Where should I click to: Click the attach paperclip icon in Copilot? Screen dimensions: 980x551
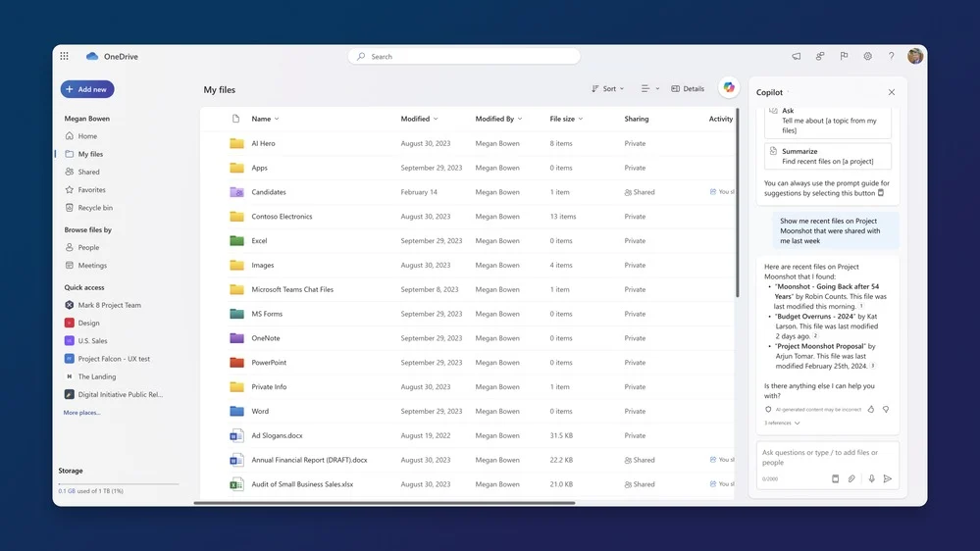coord(851,479)
